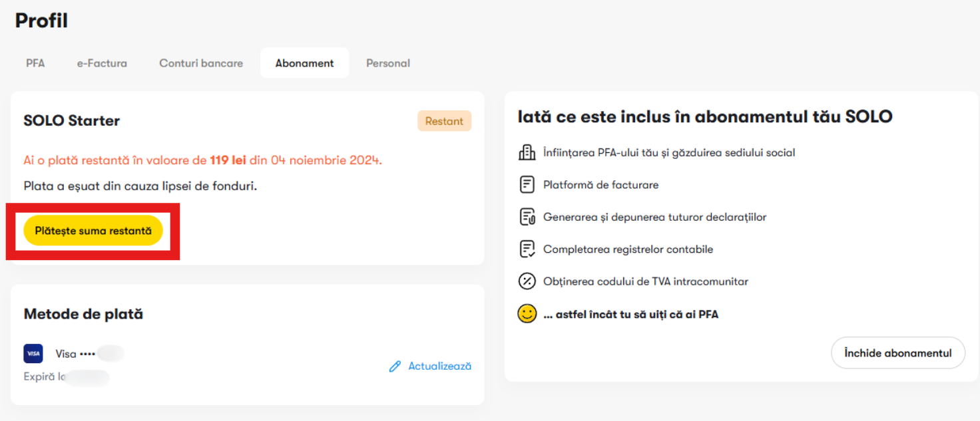Switch to the e-Factura tab

click(x=102, y=63)
